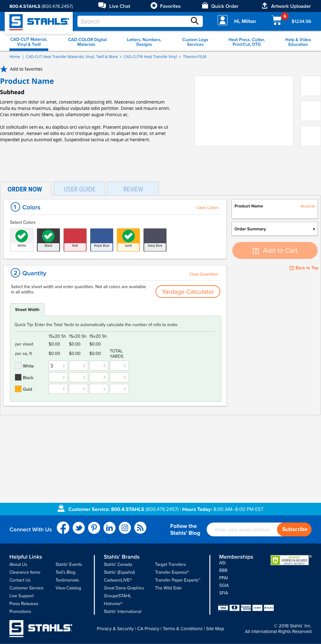Deselect the Black color option
The image size is (321, 644).
pos(48,239)
